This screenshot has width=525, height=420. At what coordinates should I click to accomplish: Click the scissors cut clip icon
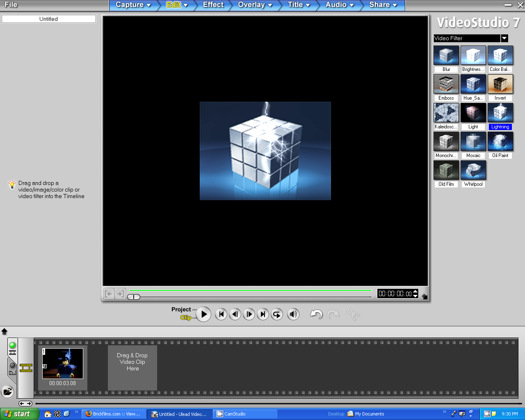click(353, 314)
